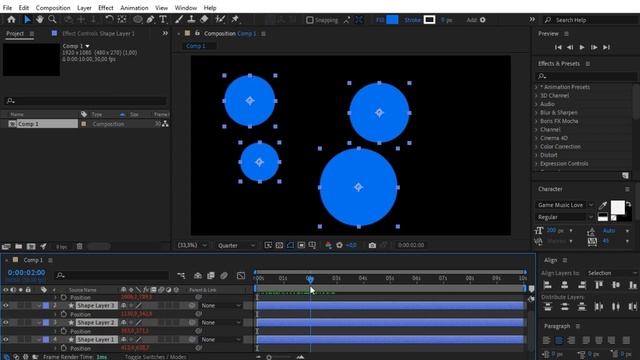Select the Puppet Pin tool
The width and height of the screenshot is (640, 360).
[x=235, y=19]
